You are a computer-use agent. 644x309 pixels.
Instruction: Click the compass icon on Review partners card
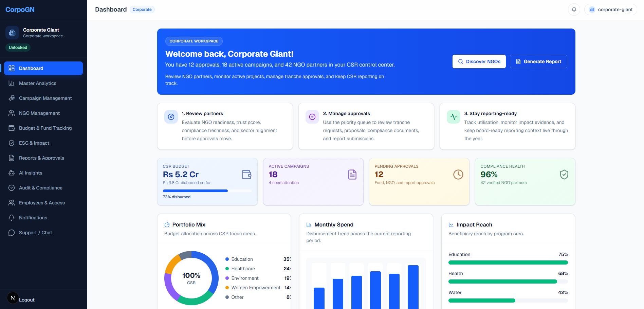171,117
